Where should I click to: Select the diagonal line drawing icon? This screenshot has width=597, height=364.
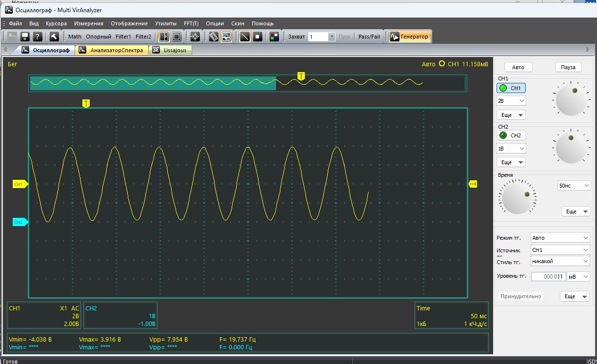tap(245, 37)
